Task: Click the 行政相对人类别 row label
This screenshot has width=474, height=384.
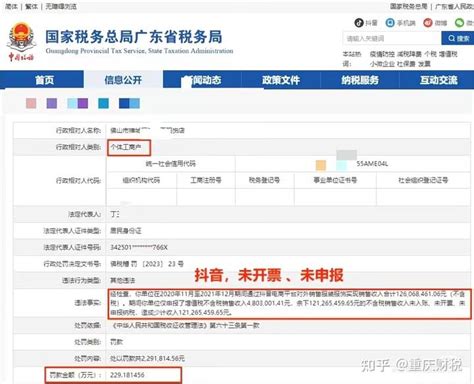Action: pos(78,147)
